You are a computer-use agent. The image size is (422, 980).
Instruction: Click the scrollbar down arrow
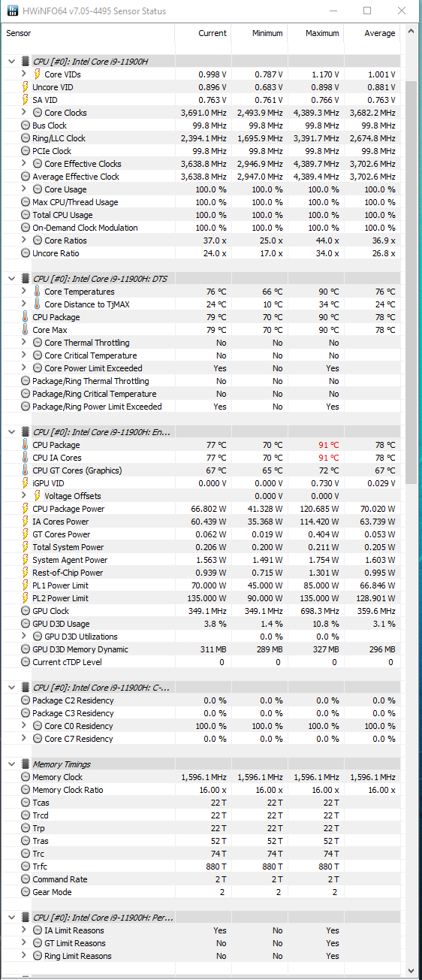coord(411,972)
